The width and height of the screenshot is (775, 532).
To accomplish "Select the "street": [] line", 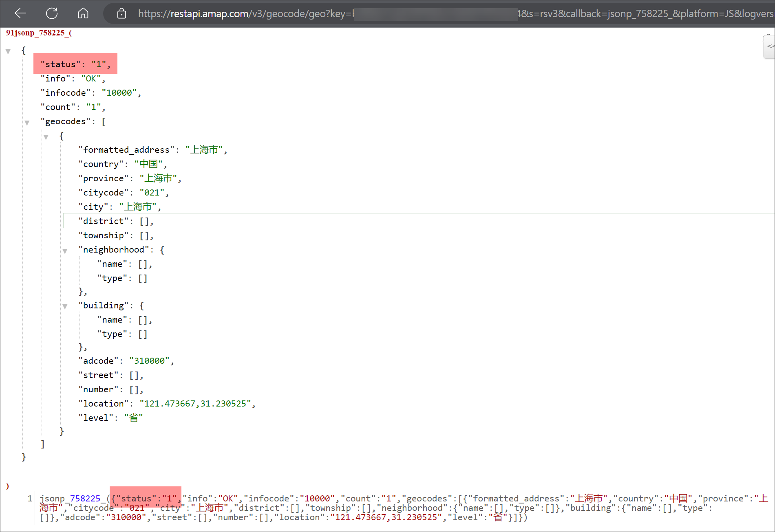I will click(x=111, y=375).
